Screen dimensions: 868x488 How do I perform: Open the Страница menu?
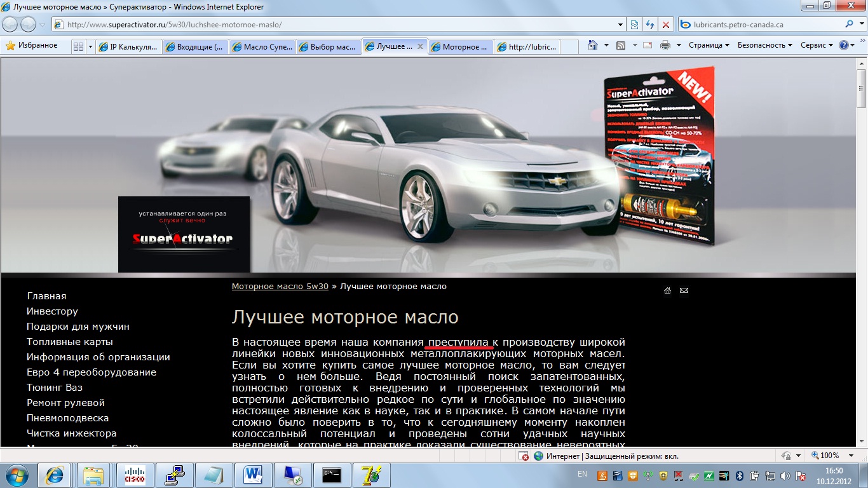709,46
